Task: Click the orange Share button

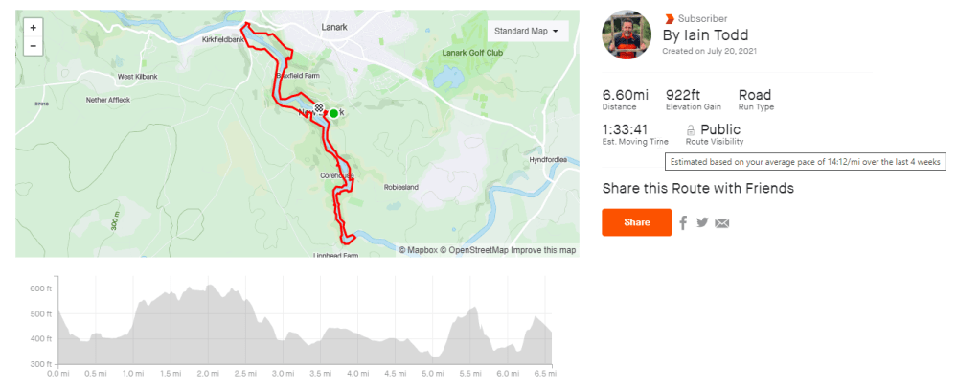Action: [636, 222]
